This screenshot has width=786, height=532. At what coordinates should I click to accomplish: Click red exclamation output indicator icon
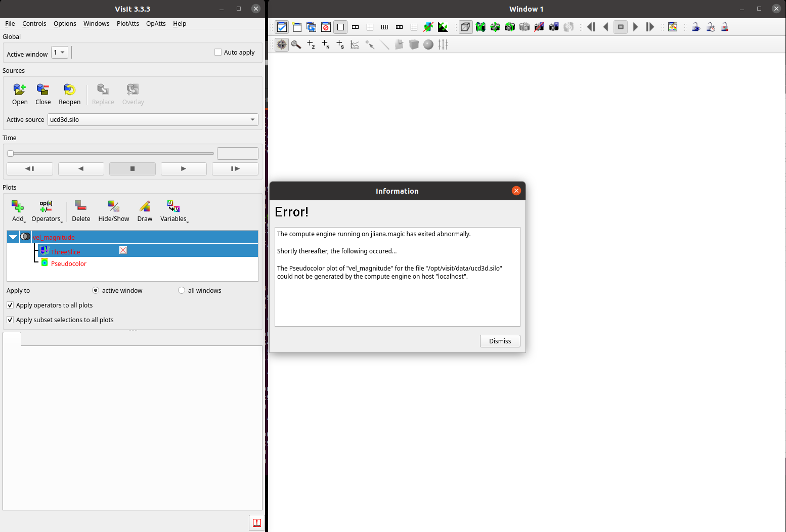click(x=256, y=523)
